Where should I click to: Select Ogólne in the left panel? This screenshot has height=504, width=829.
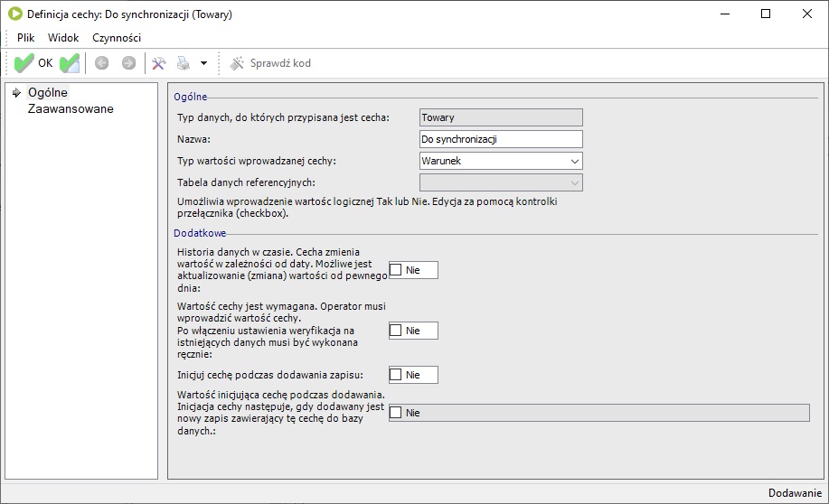coord(48,92)
